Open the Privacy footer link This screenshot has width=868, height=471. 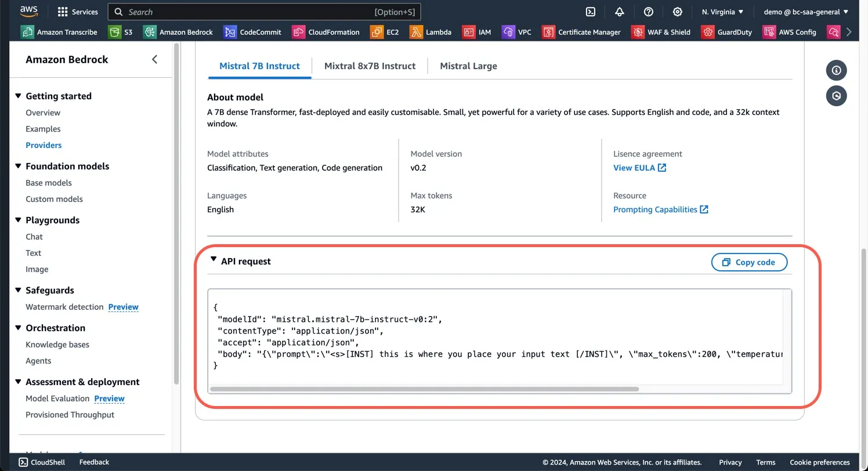pyautogui.click(x=730, y=462)
